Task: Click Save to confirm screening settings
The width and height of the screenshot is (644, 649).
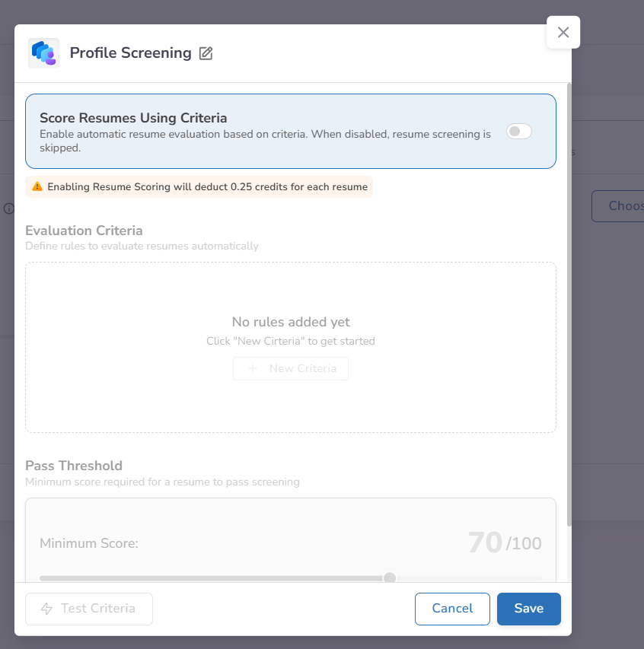Action: tap(528, 609)
